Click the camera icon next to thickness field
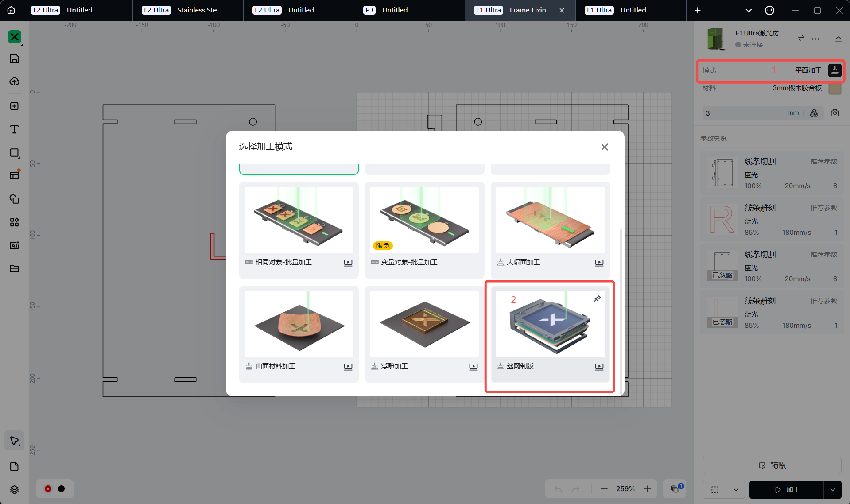Viewport: 850px width, 504px height. (x=834, y=113)
